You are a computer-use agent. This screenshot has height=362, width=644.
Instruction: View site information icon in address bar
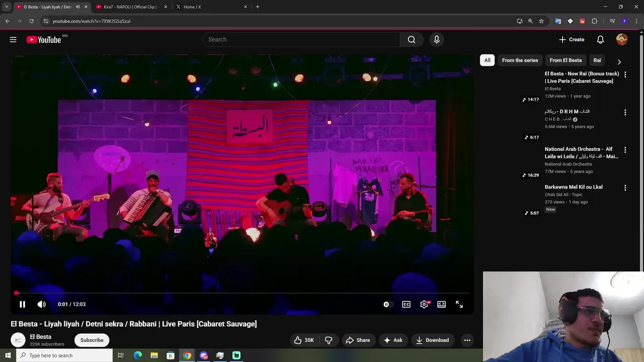point(46,21)
